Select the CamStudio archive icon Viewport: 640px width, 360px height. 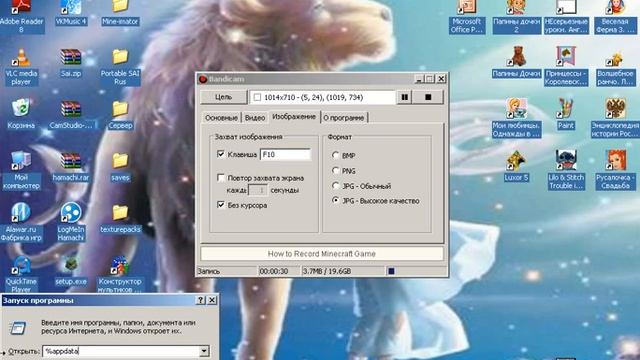(x=71, y=109)
